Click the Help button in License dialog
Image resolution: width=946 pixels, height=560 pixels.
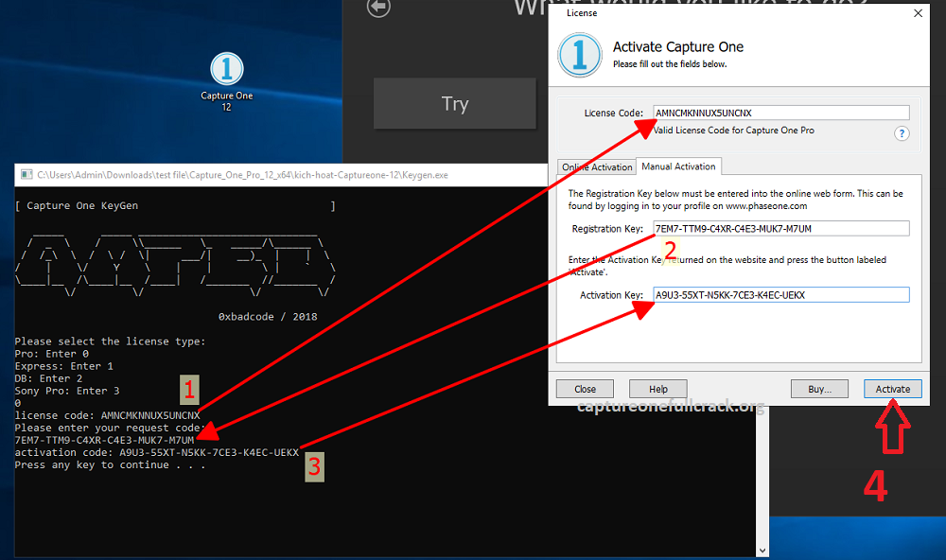tap(657, 389)
